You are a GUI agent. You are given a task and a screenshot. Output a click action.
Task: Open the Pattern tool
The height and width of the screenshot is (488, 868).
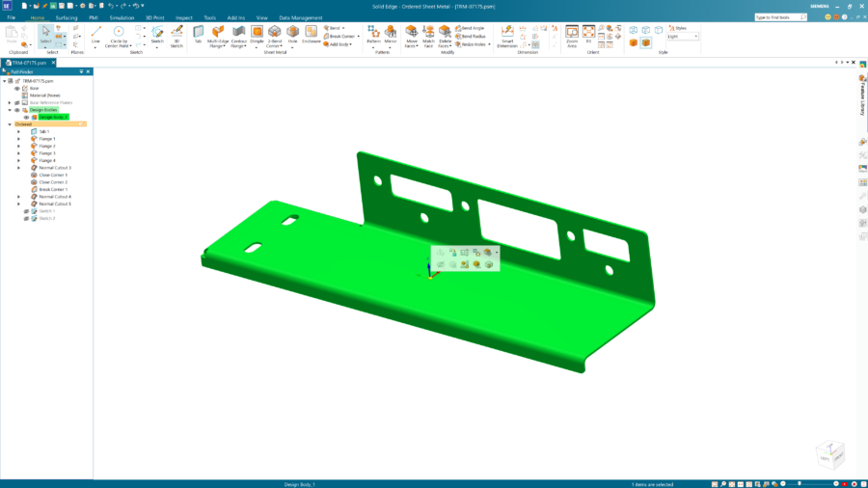click(x=373, y=35)
